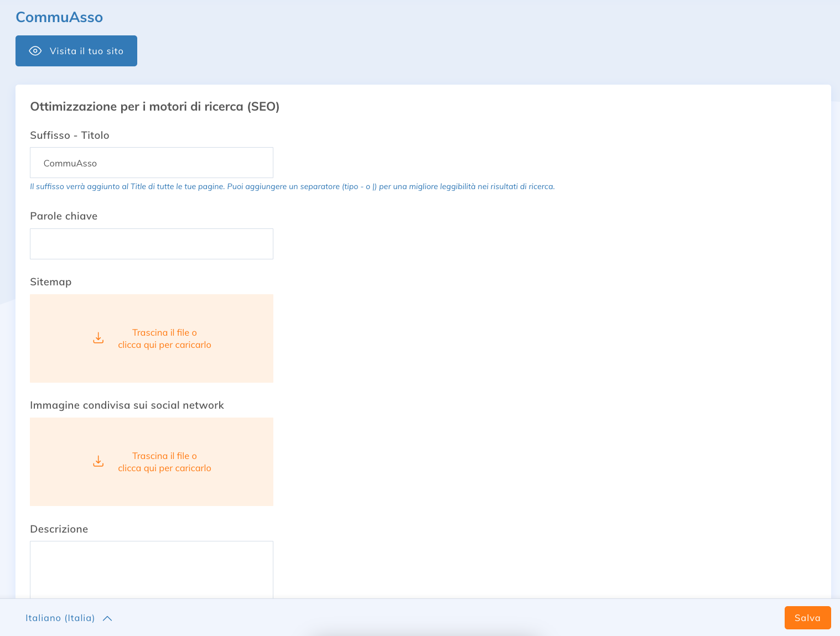Click 'clicca qui per caricarlo' in social image uploader

[x=164, y=468]
